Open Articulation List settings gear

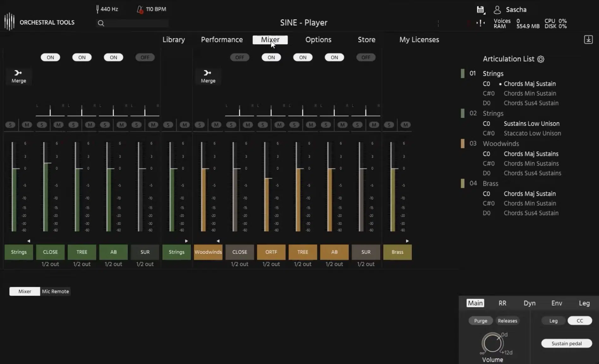coord(541,59)
